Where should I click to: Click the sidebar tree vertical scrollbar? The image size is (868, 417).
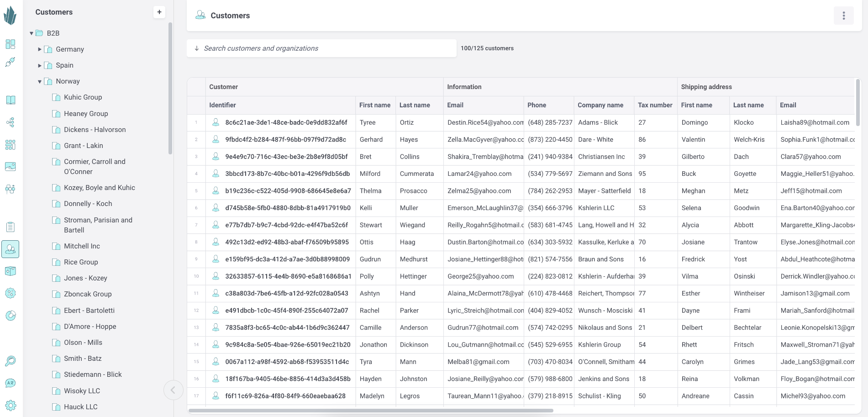point(170,89)
